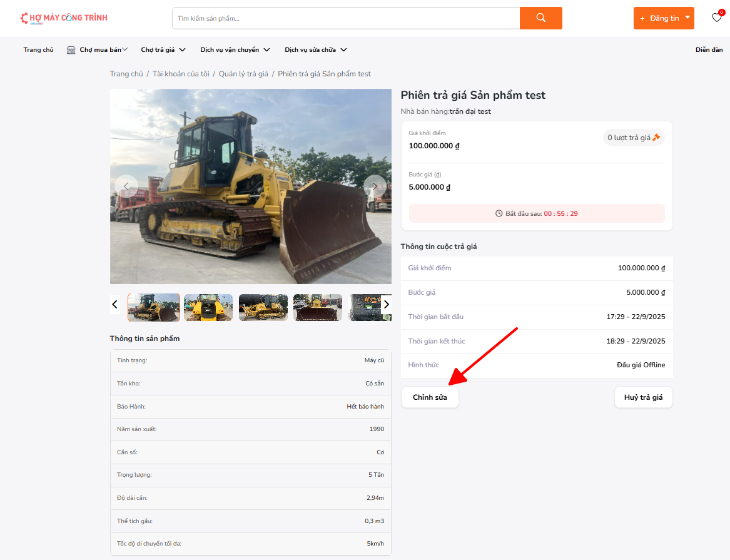
Task: Open the Diễn đàn forum menu item
Action: click(x=709, y=50)
